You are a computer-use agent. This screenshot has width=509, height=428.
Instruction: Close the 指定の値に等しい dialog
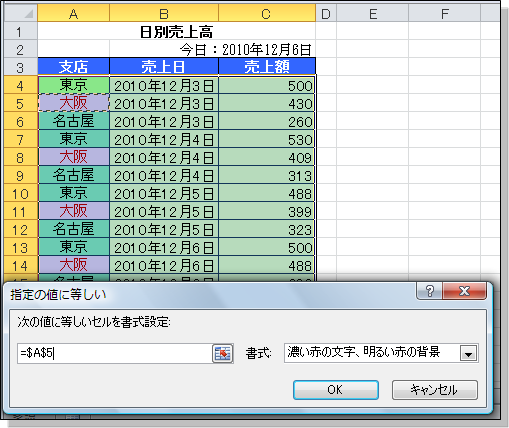(464, 291)
